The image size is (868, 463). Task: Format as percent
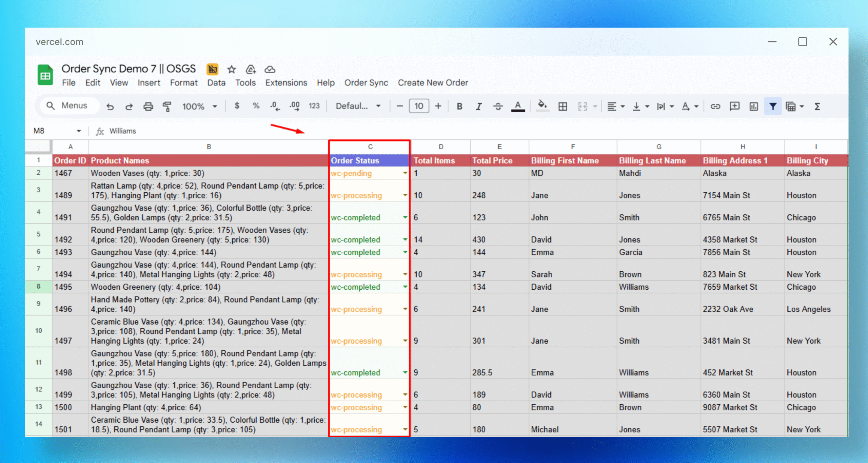point(256,106)
